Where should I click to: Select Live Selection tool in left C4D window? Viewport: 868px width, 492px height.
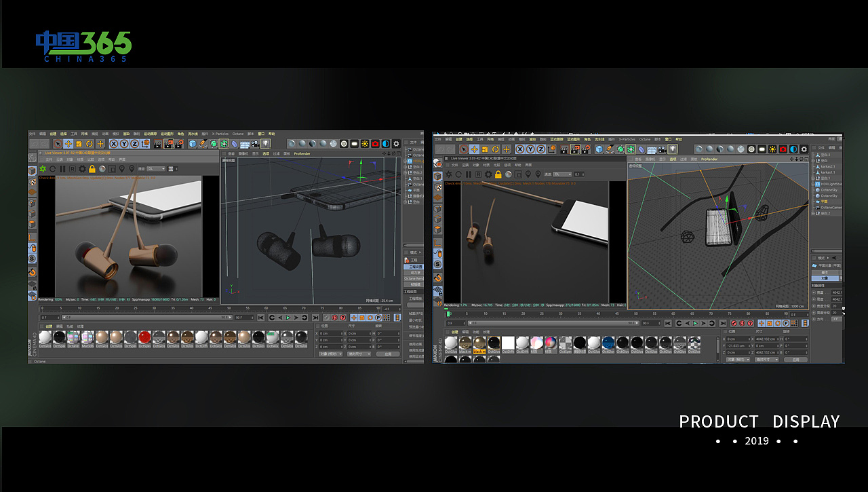(58, 144)
